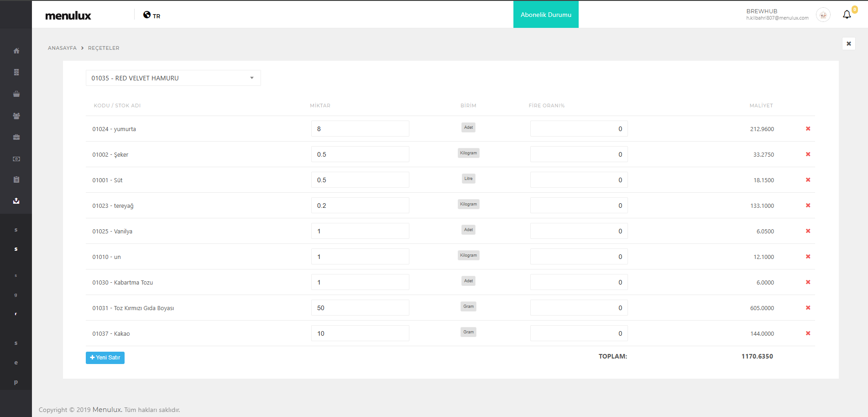Click the Yeni Satır button
Screen dimensions: 868x417
tap(105, 358)
